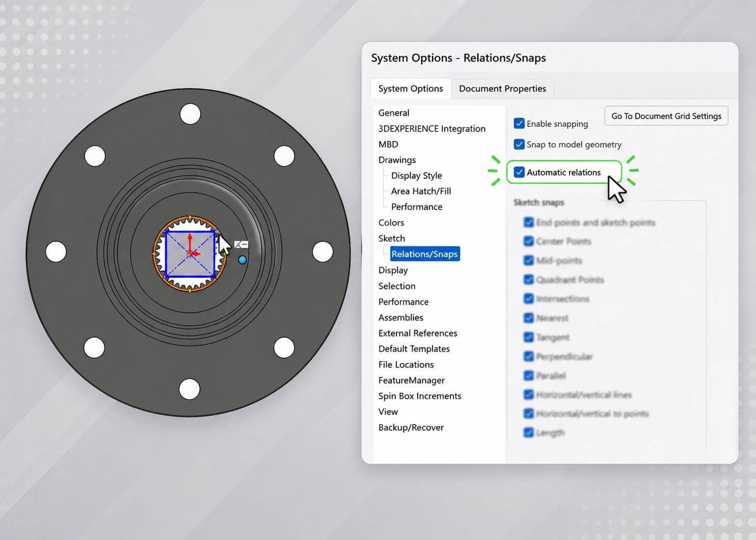The width and height of the screenshot is (756, 540).
Task: Click the sketch relation flag by the cursor
Action: coord(241,245)
